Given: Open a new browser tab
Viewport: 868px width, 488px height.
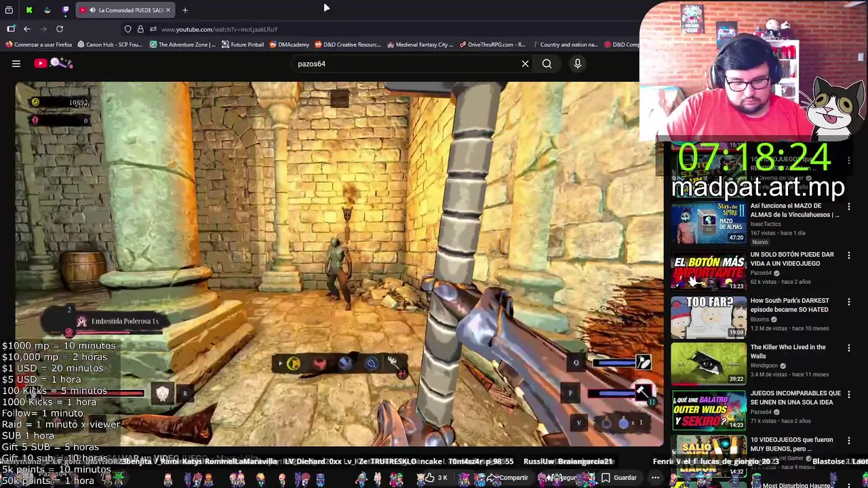Looking at the screenshot, I should pyautogui.click(x=185, y=10).
